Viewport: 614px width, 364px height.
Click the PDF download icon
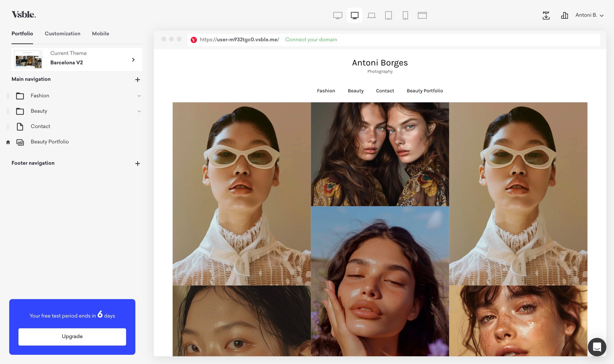(546, 15)
